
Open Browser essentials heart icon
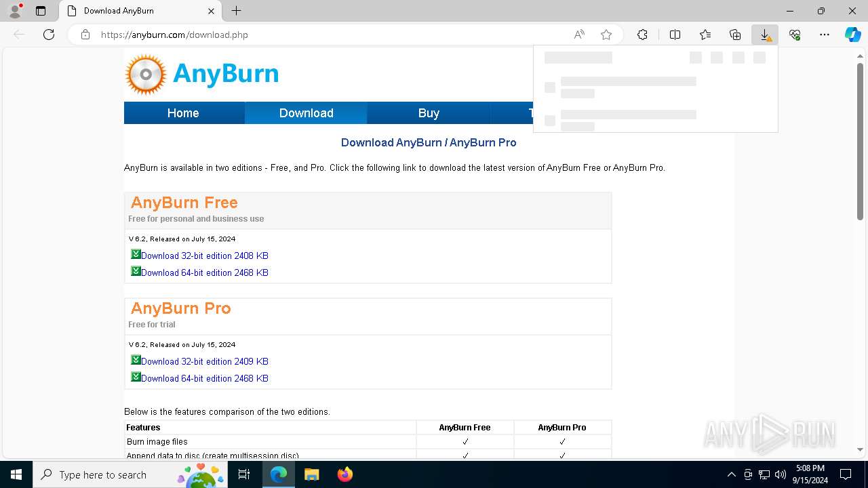pos(795,35)
